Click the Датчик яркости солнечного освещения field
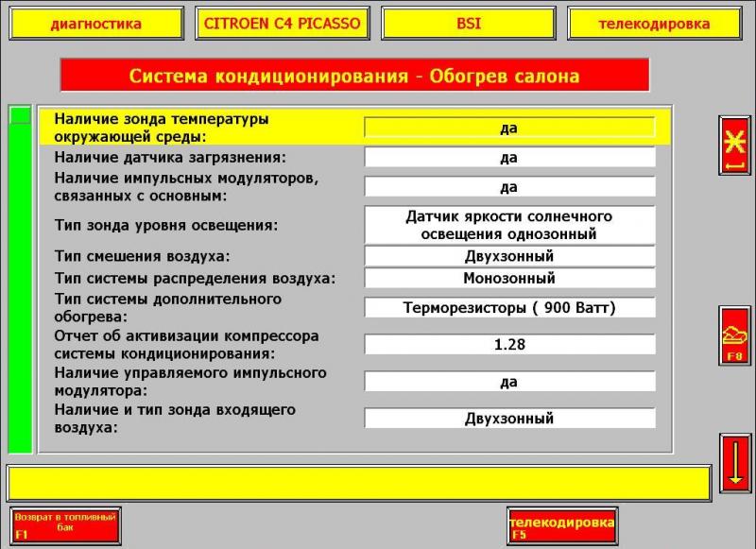The height and width of the screenshot is (549, 756). tap(509, 225)
